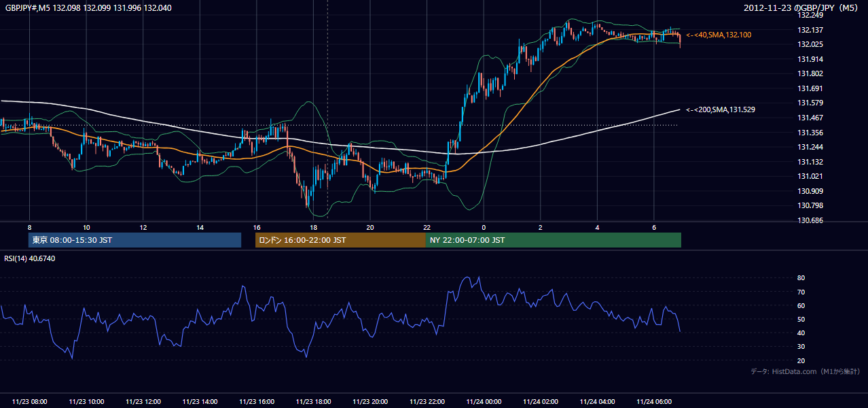868x408 pixels.
Task: Click the 131.802 price axis label
Action: click(810, 73)
